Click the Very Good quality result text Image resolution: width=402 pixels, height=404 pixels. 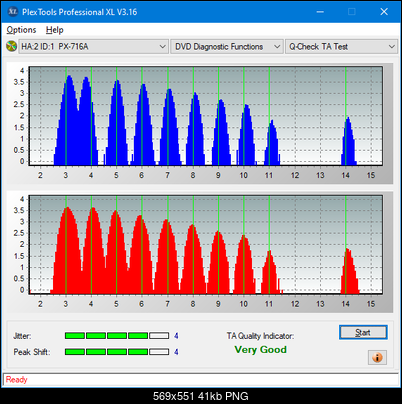tap(260, 350)
